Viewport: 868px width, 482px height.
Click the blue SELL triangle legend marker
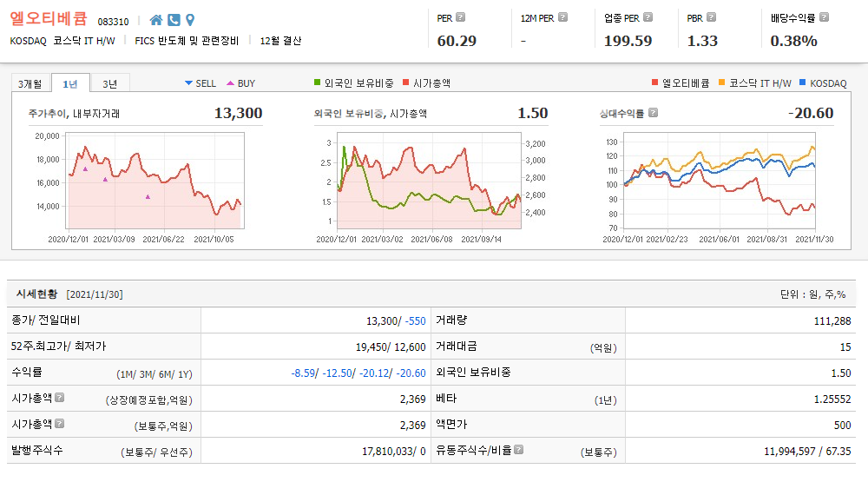[x=188, y=83]
